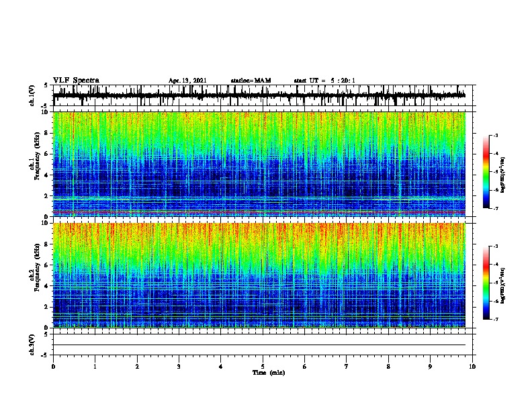
Task: Click the "start UT = 5 : 20: 1" text
Action: pyautogui.click(x=324, y=81)
